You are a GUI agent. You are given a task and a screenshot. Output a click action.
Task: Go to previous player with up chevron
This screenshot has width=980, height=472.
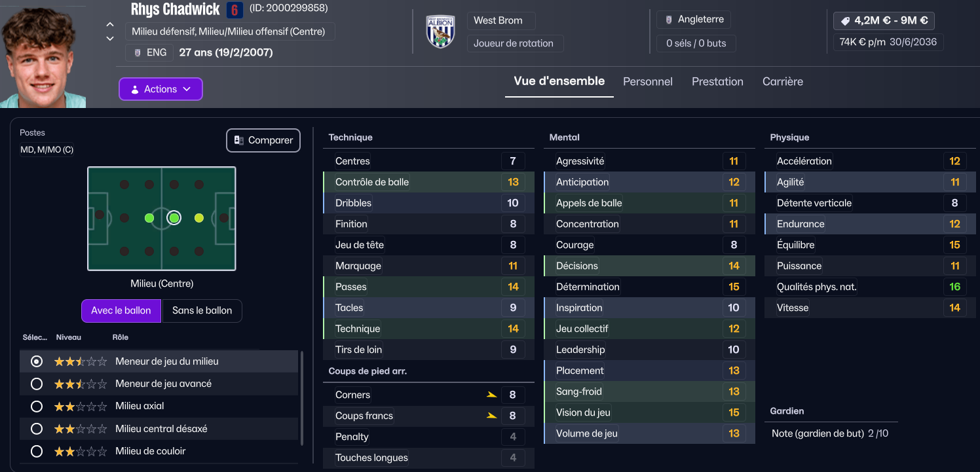110,25
